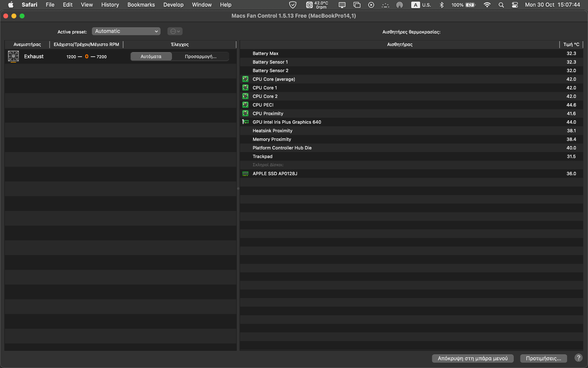Open Bluetooth menu bar icon
The height and width of the screenshot is (368, 588).
[442, 5]
